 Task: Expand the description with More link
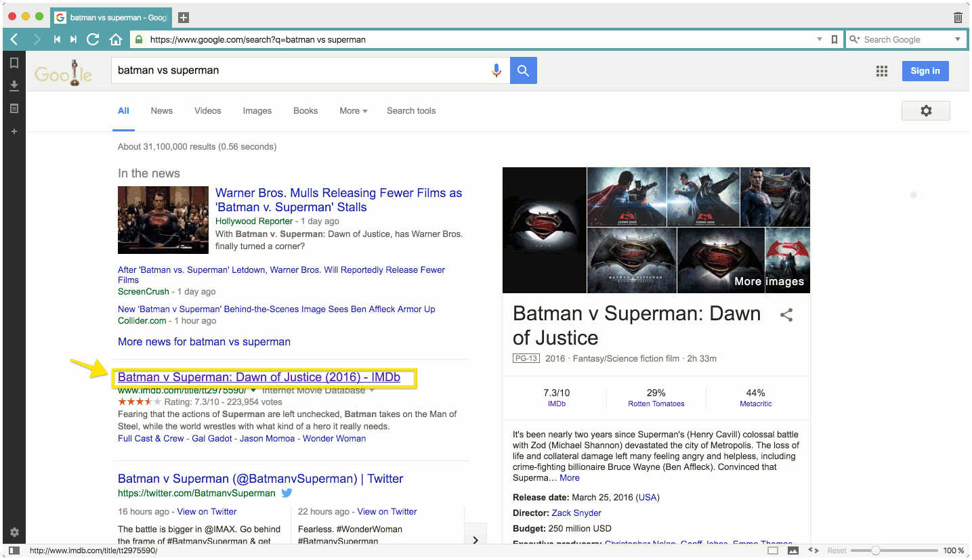point(570,477)
